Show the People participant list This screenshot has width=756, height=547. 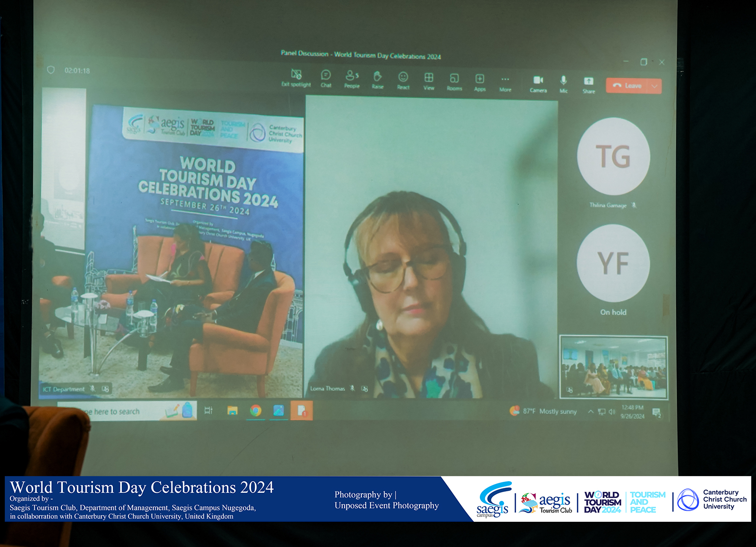pyautogui.click(x=352, y=79)
